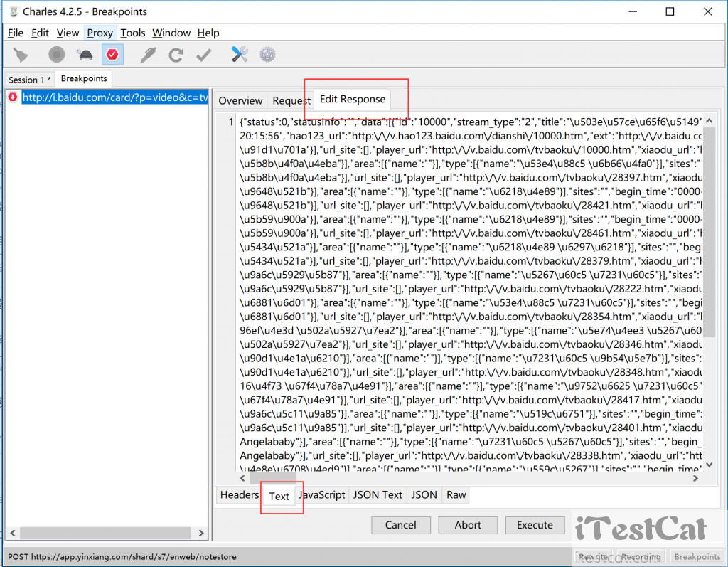Select the Text view tab

(x=279, y=497)
